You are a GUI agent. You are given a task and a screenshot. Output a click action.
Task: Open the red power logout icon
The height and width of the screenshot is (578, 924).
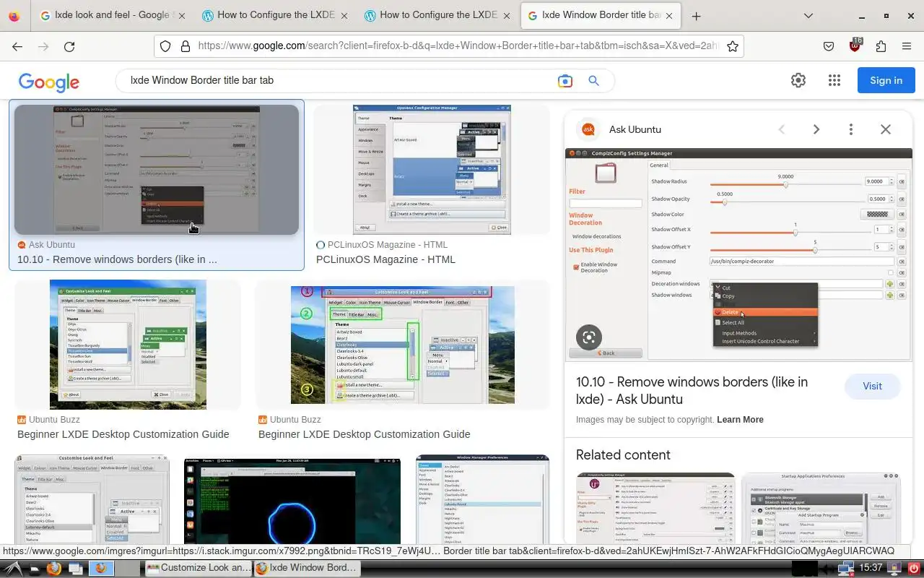[913, 569]
